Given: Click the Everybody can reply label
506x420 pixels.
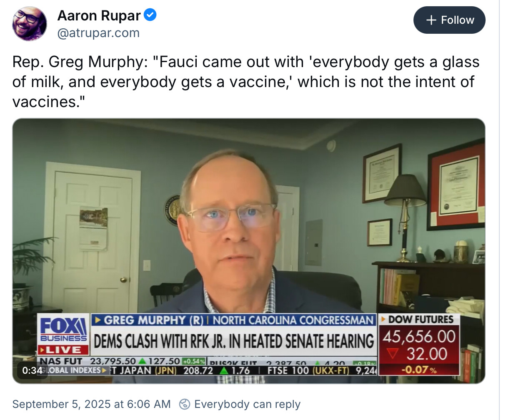Looking at the screenshot, I should pyautogui.click(x=247, y=404).
